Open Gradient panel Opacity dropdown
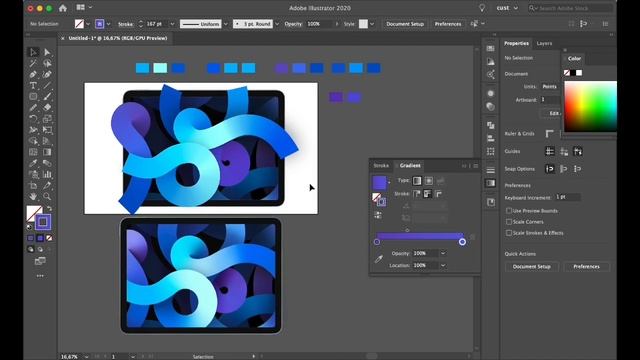The width and height of the screenshot is (640, 360). coord(443,253)
